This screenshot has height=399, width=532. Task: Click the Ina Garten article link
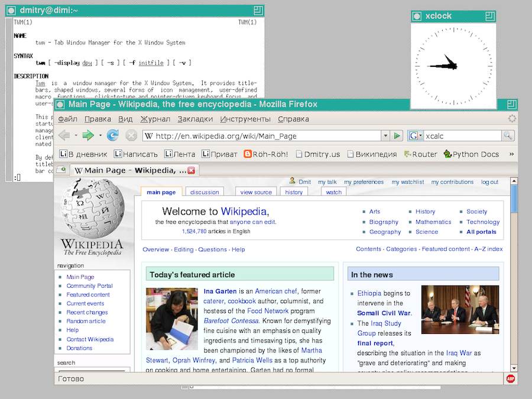click(x=220, y=291)
